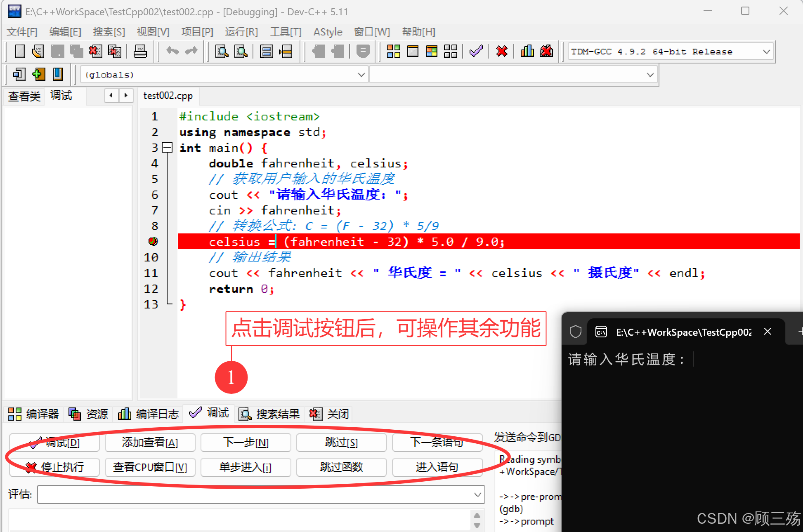Click the Compile four-squares toolbar icon

393,52
